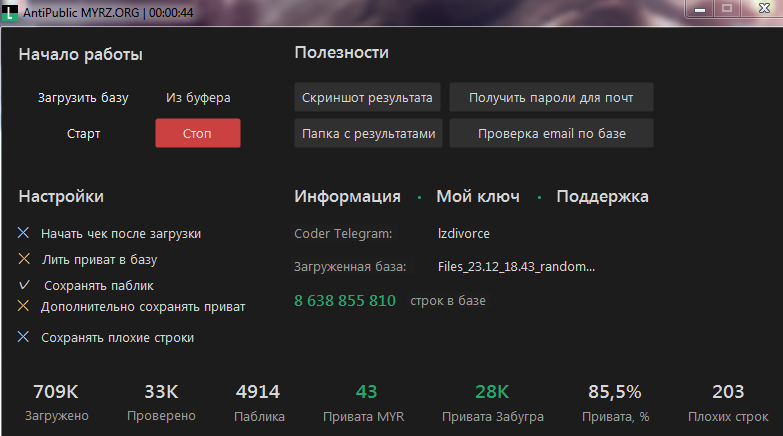Toggle 'Начать чек после загрузки' option
The width and height of the screenshot is (783, 436).
click(23, 233)
